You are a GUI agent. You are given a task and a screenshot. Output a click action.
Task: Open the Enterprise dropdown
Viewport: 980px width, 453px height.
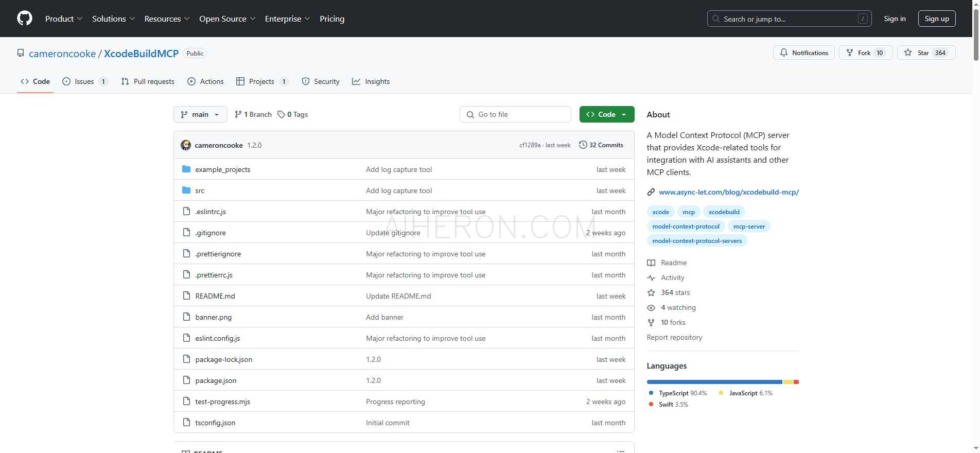point(287,19)
